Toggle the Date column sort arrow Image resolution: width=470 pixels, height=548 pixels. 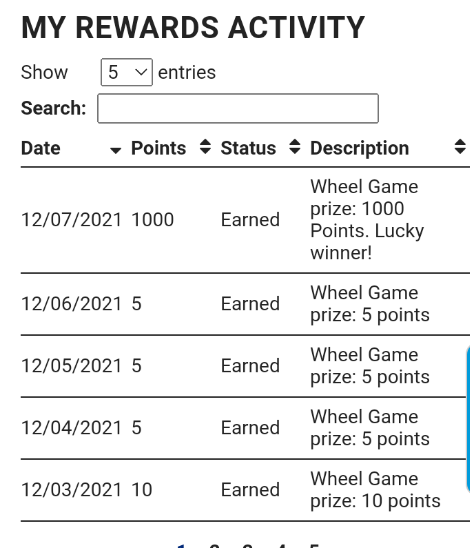(115, 150)
